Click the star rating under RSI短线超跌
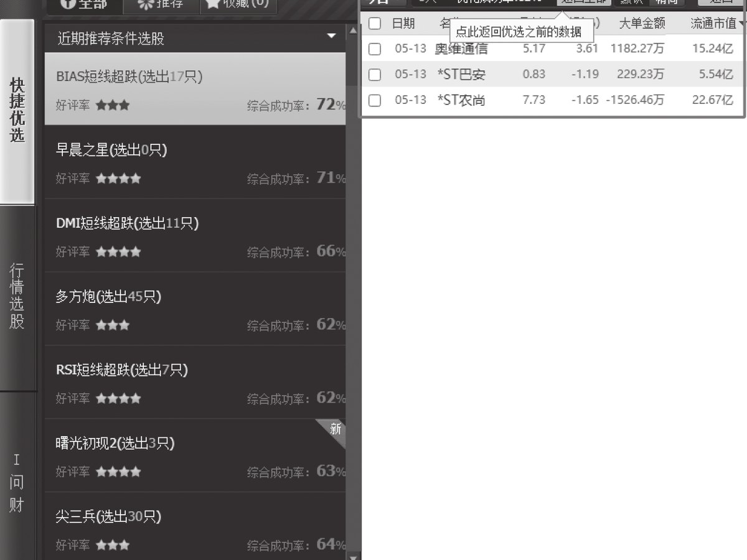Screen dimensions: 747x560 pyautogui.click(x=118, y=399)
